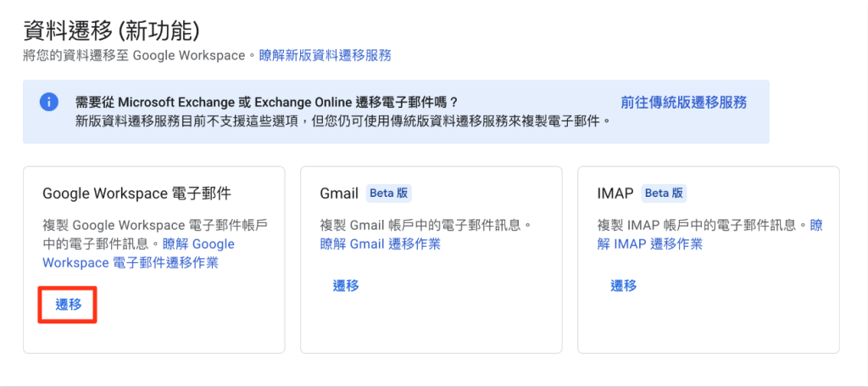Click the banner heading about Microsoft Exchange
This screenshot has width=868, height=387.
[x=267, y=102]
